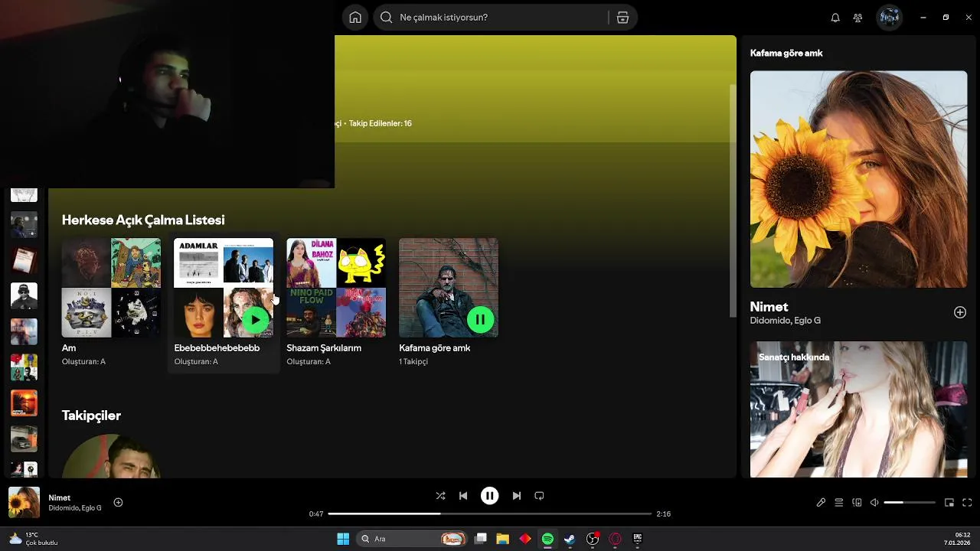Click the 'Kafama göre amk' panel header
This screenshot has width=980, height=551.
click(x=786, y=53)
